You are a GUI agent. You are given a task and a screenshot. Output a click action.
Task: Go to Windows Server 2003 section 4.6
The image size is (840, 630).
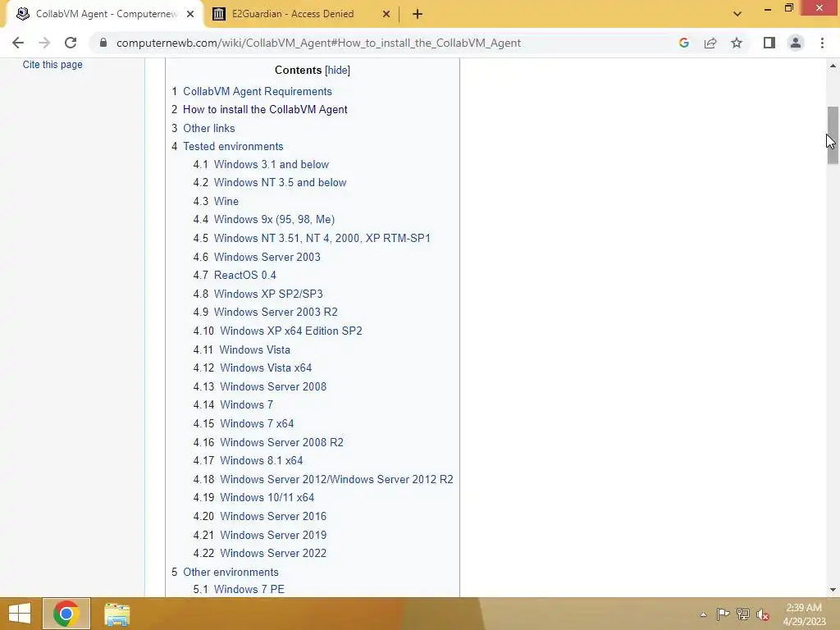point(267,257)
